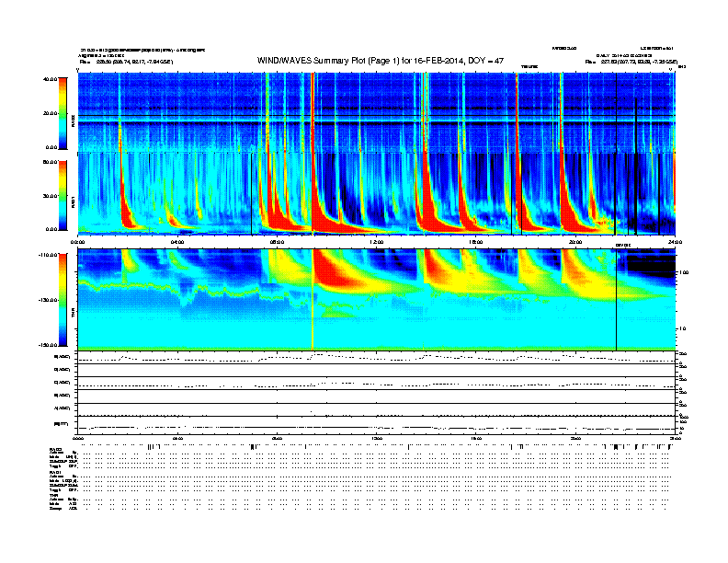Click the RAD2 intensity color bar
Viewport: 728px width, 563px height.
point(63,113)
